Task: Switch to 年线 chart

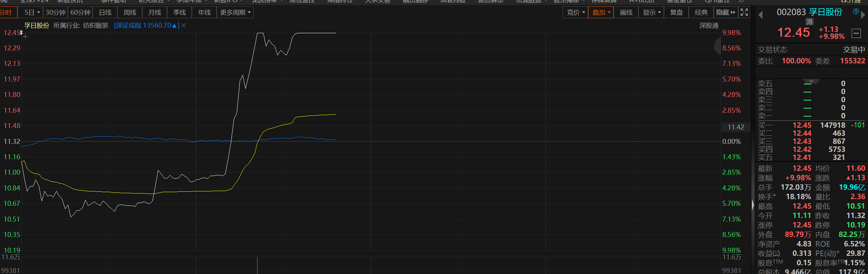Action: (204, 13)
